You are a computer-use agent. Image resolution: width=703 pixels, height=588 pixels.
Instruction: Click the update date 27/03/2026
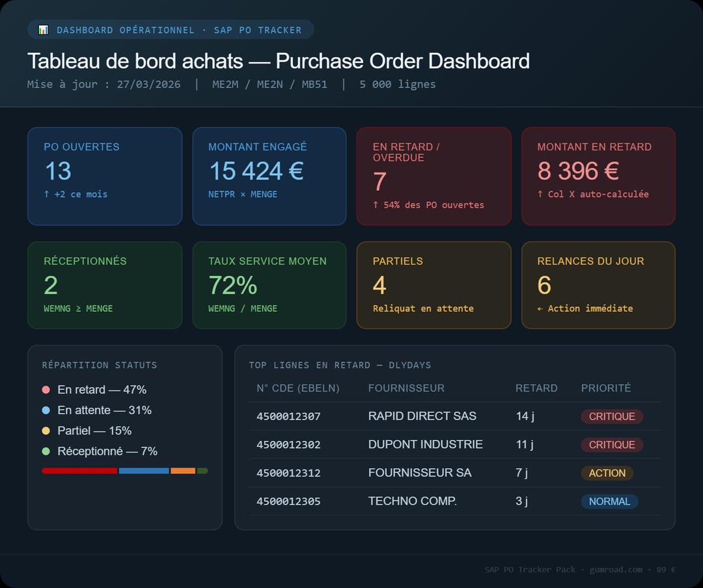149,84
